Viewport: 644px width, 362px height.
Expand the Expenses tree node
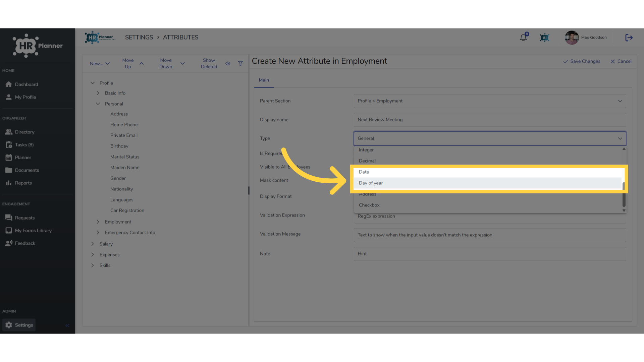point(93,254)
